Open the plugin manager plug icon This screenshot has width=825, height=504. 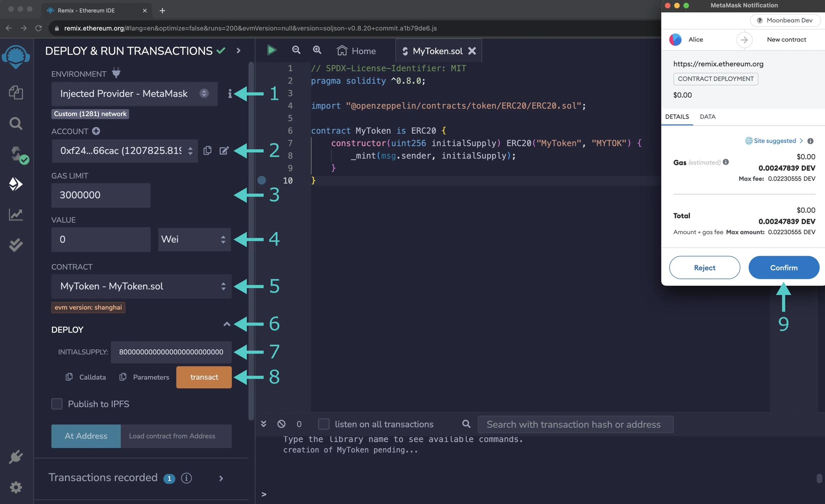pos(16,457)
